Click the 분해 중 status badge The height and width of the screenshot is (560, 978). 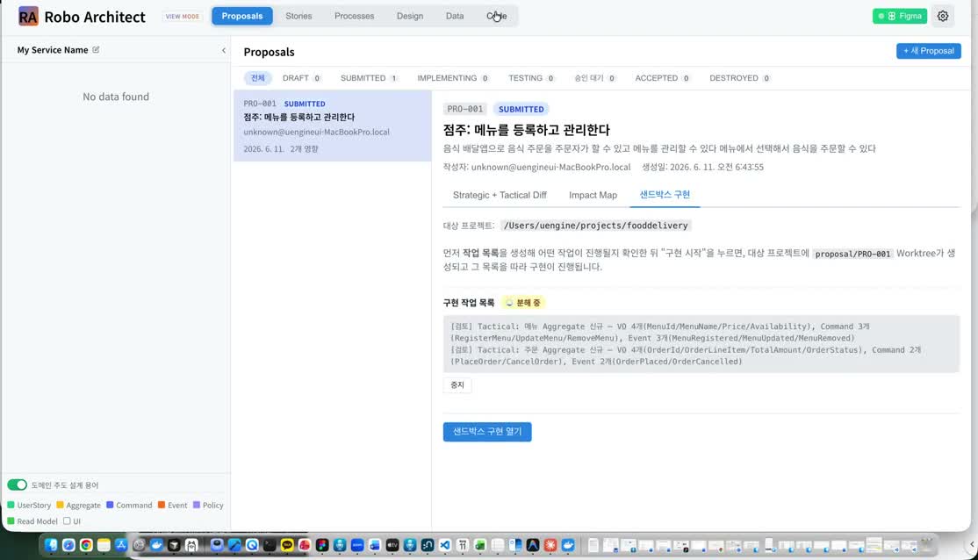tap(522, 303)
